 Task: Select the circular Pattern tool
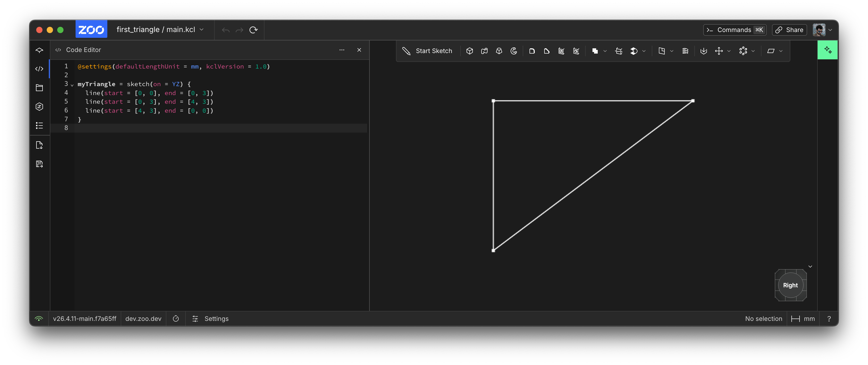pyautogui.click(x=743, y=51)
